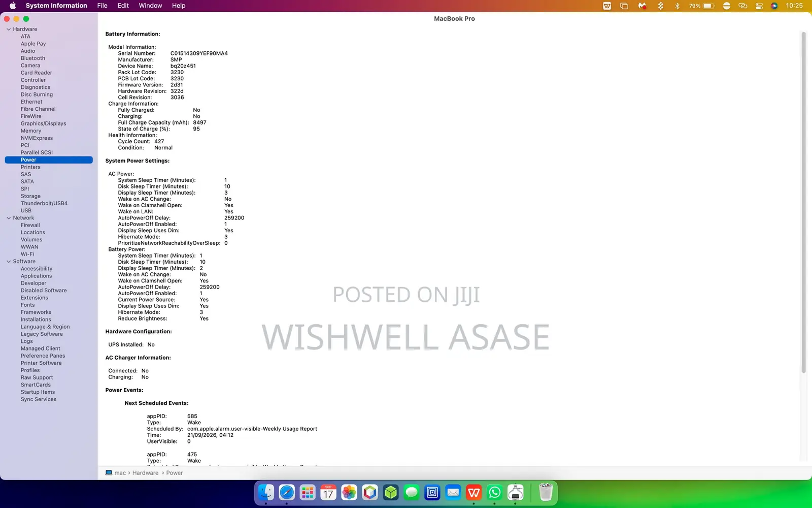Check the battery status menu bar icon

702,6
